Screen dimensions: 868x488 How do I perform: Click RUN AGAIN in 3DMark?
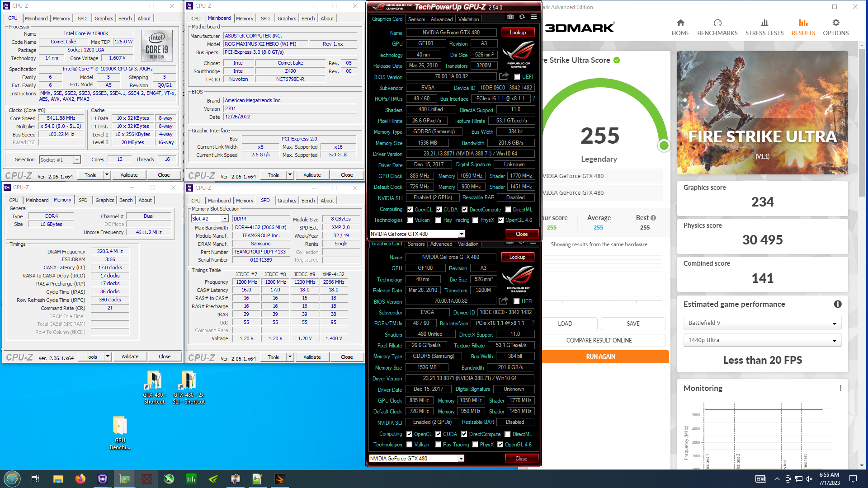[601, 357]
